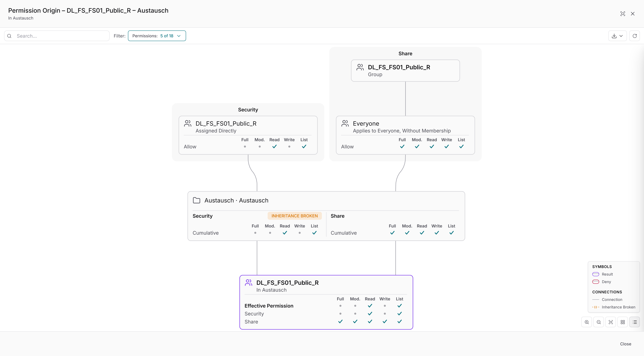Click Write checkmark in Everyone Allow row

[x=447, y=147]
